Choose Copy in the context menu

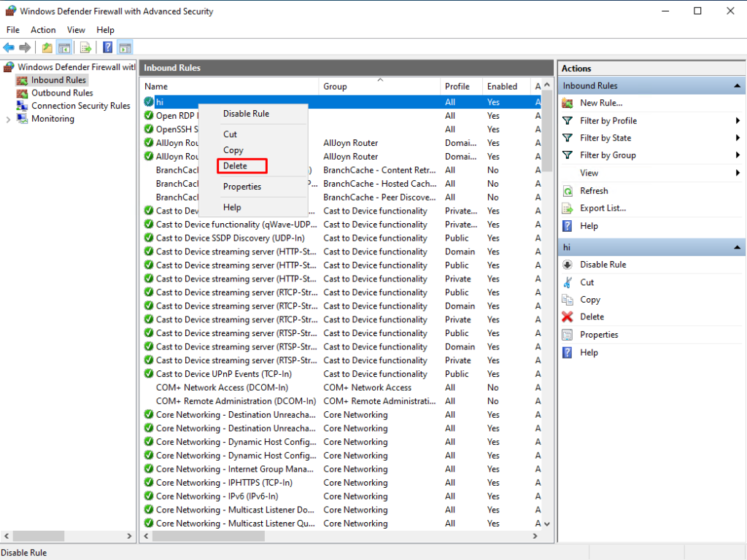(x=253, y=150)
